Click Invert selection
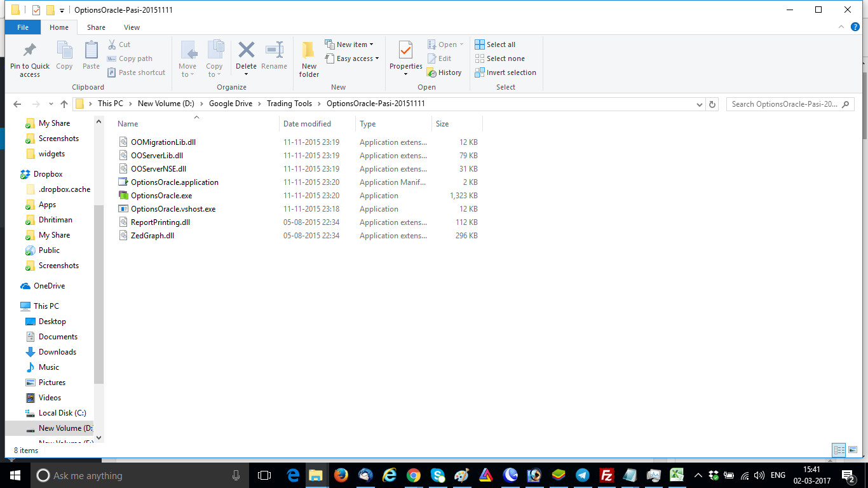The height and width of the screenshot is (488, 868). [x=505, y=72]
